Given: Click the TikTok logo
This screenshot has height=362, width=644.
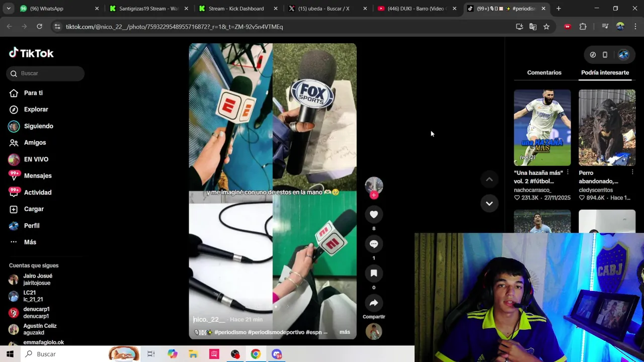Looking at the screenshot, I should coord(31,53).
